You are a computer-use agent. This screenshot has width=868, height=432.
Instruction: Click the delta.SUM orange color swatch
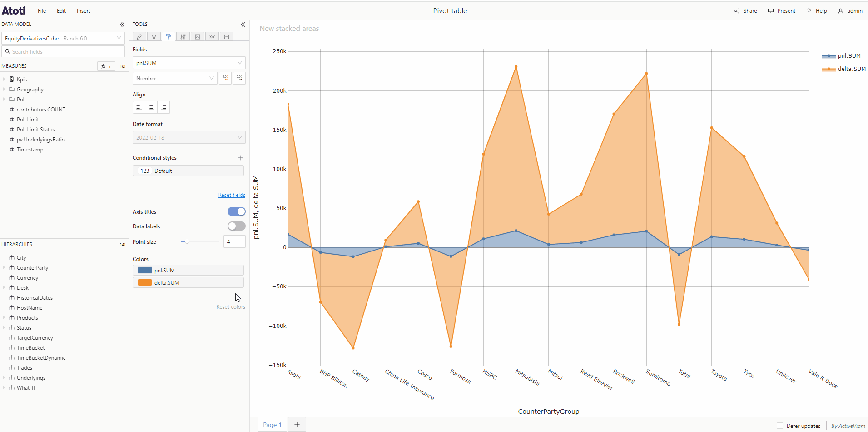(145, 282)
